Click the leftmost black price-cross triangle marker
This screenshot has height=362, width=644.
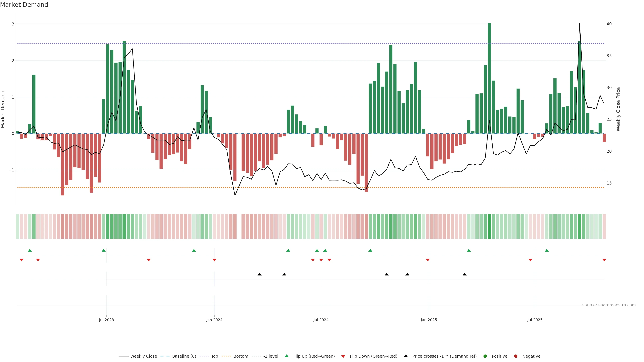tap(259, 274)
